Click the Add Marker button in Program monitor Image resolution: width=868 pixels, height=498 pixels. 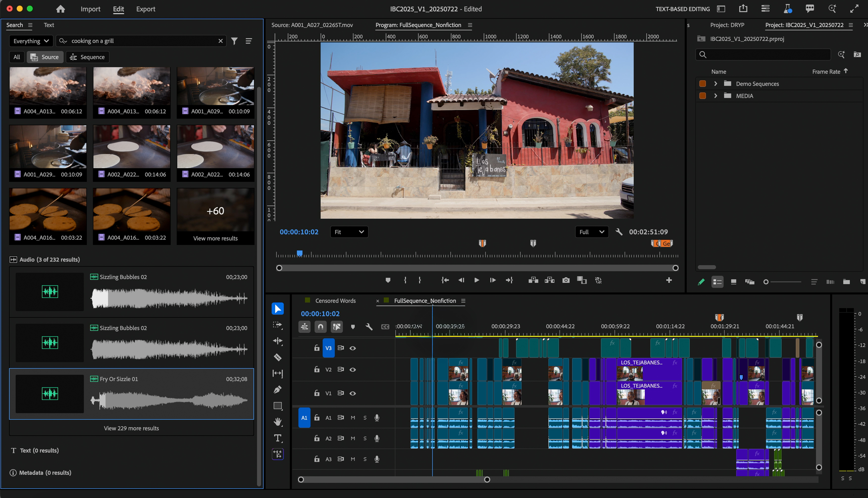[x=388, y=280]
